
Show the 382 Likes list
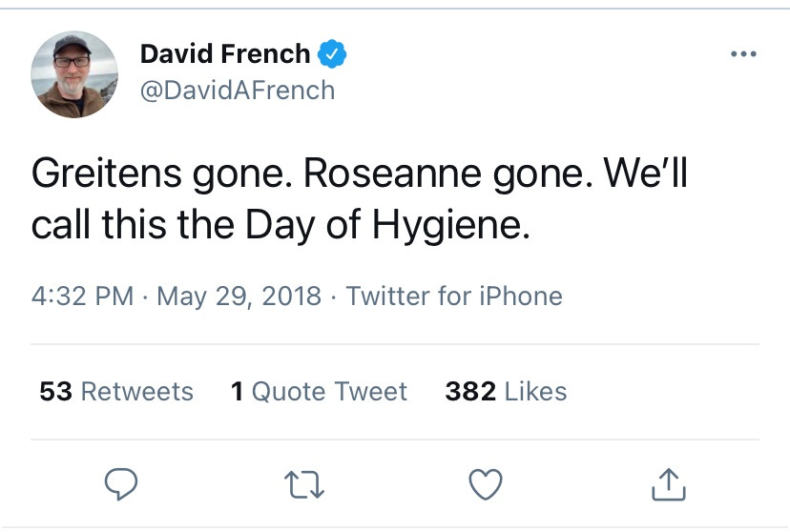[x=506, y=392]
